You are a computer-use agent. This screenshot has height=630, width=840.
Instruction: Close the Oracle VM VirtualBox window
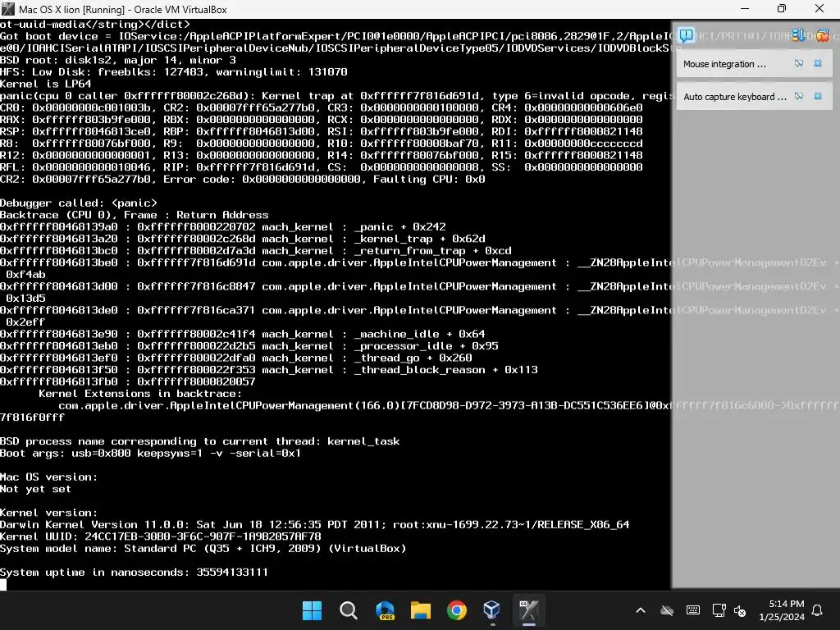point(819,9)
